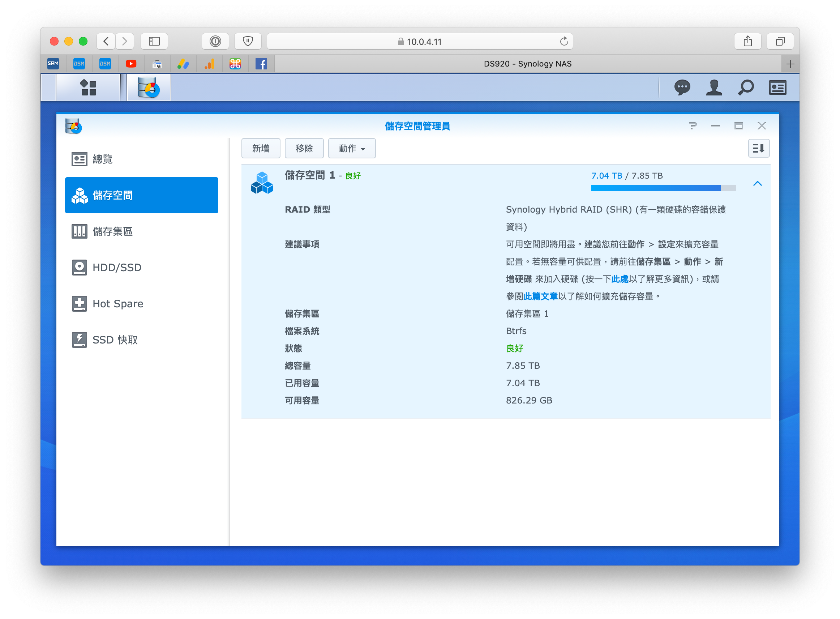
Task: Select HDD/SSD in the sidebar
Action: pyautogui.click(x=142, y=268)
